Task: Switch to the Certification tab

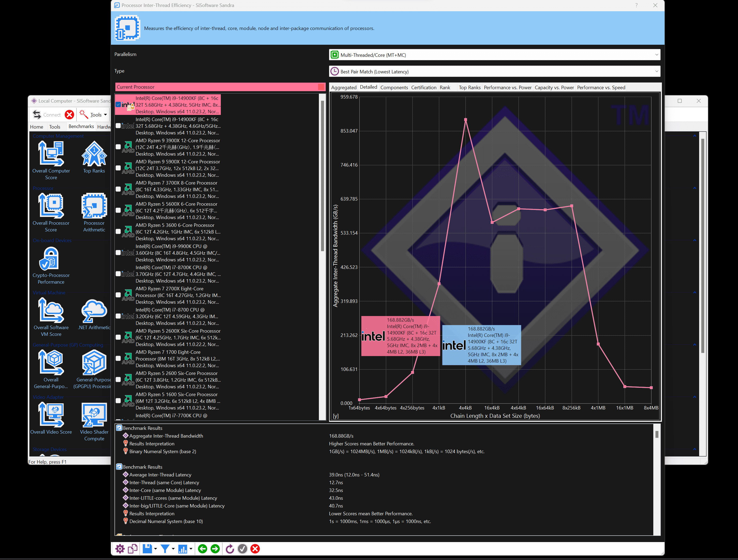Action: 424,87
